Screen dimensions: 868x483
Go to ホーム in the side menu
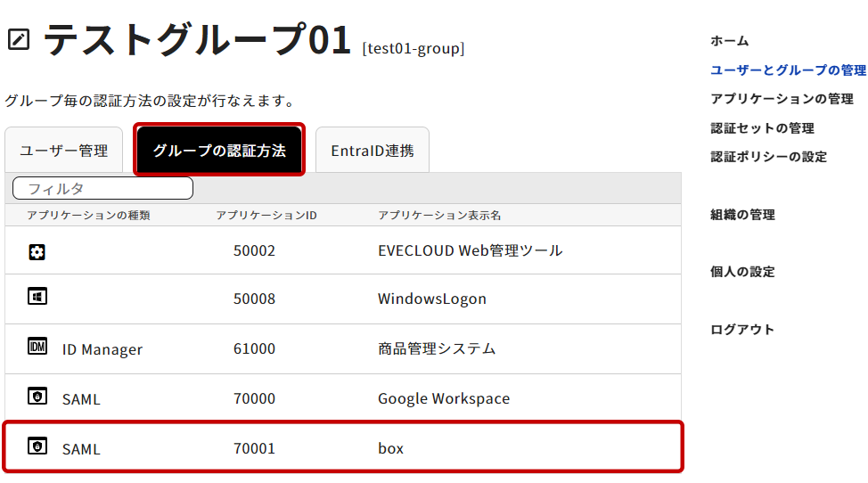point(729,41)
